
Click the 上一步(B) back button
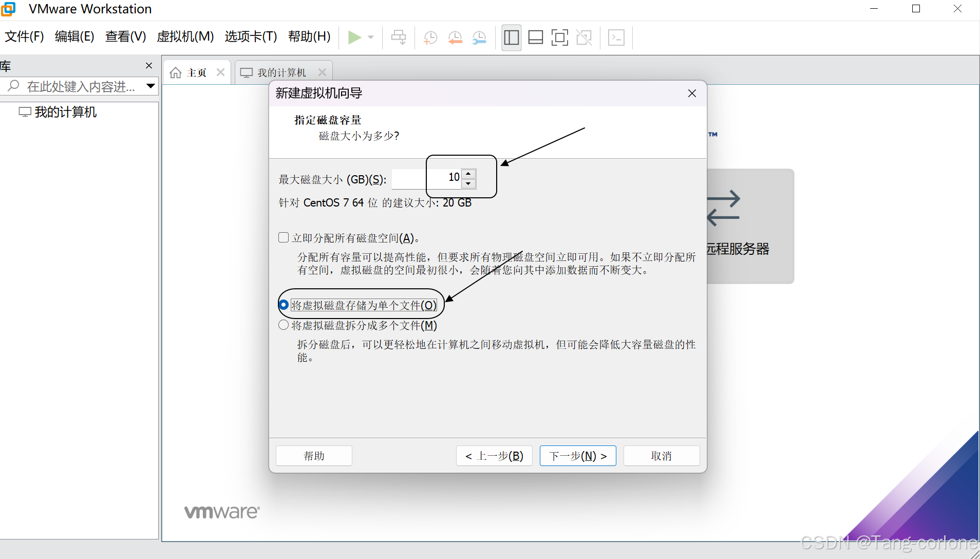(494, 456)
